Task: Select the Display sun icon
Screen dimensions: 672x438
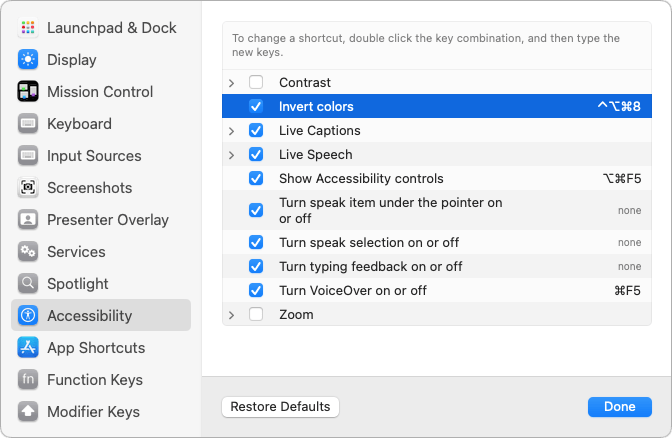Action: click(28, 60)
